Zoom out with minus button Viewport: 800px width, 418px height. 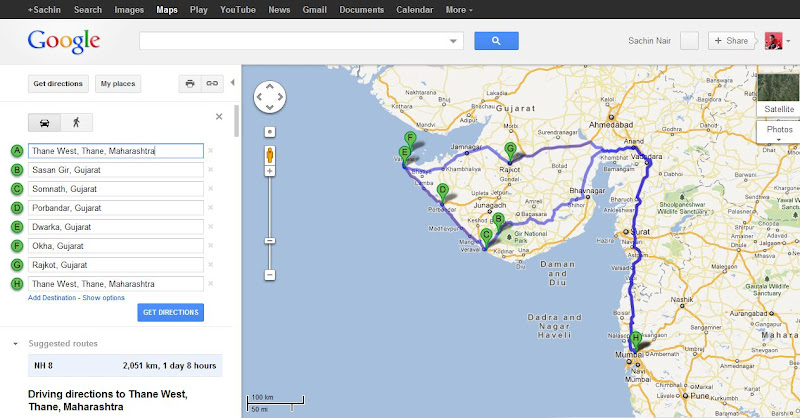click(270, 275)
